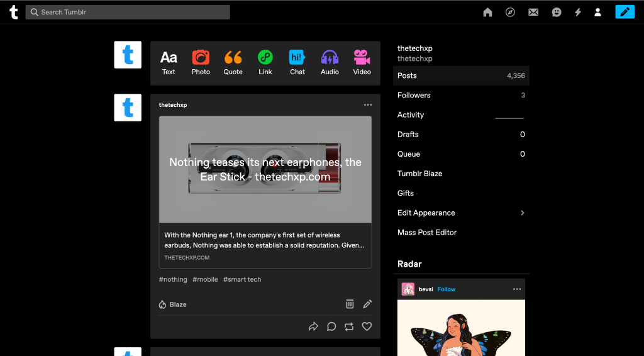The image size is (644, 356).
Task: Focus the Search Tumblr field
Action: 128,13
